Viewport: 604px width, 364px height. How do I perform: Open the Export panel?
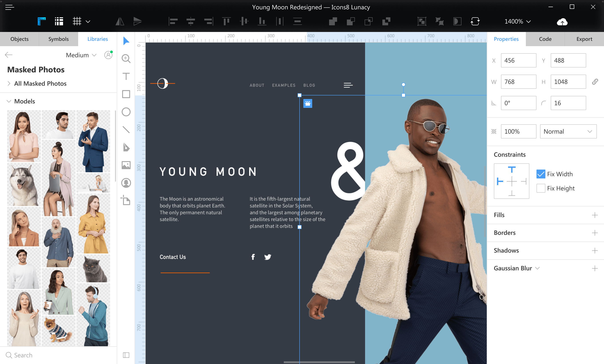pyautogui.click(x=584, y=39)
